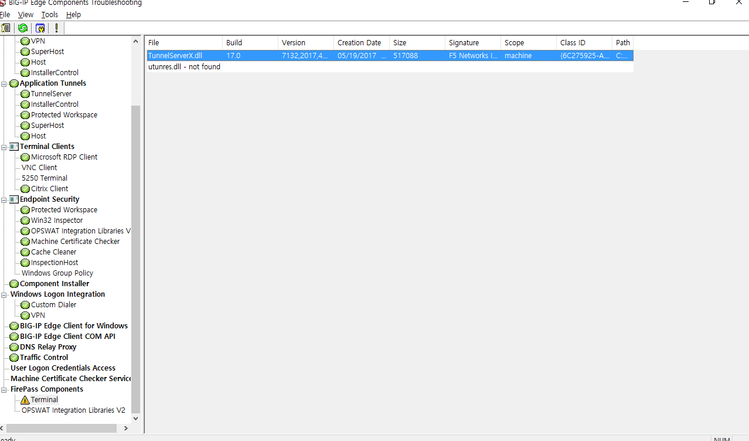749x441 pixels.
Task: Sort by the Build column header
Action: coord(250,43)
